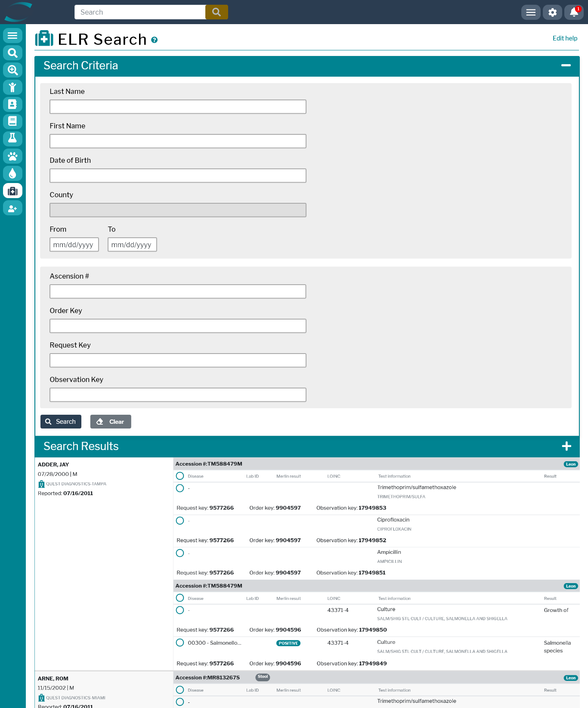Open the animal paw sidebar icon
Image resolution: width=588 pixels, height=708 pixels.
12,156
